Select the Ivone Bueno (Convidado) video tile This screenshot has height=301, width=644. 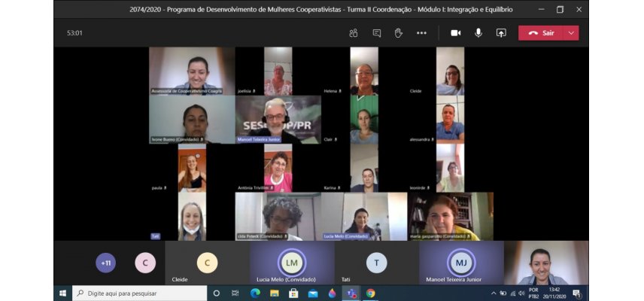point(192,120)
